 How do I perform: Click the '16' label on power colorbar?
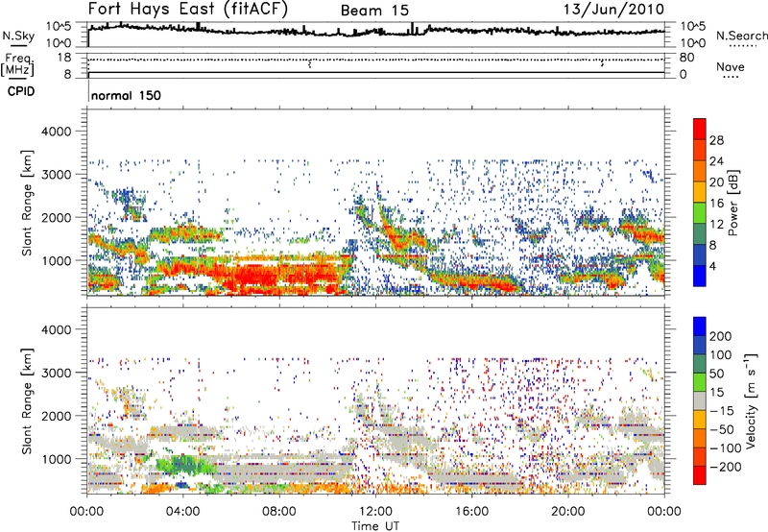click(716, 204)
